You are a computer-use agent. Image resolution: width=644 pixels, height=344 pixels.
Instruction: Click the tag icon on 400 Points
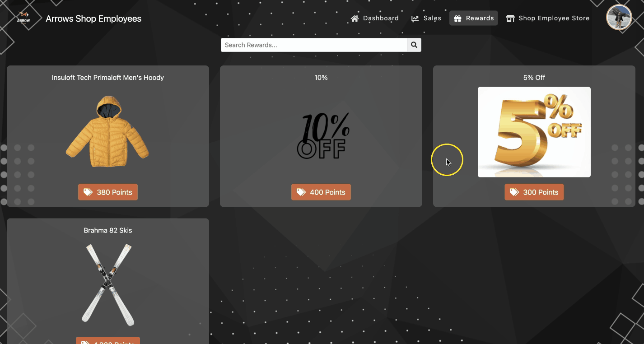click(301, 192)
